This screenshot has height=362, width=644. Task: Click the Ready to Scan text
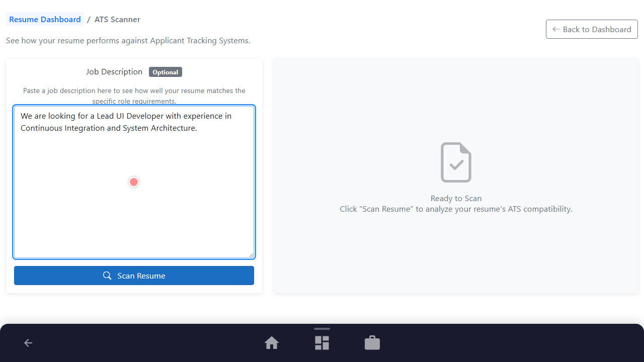pos(456,198)
